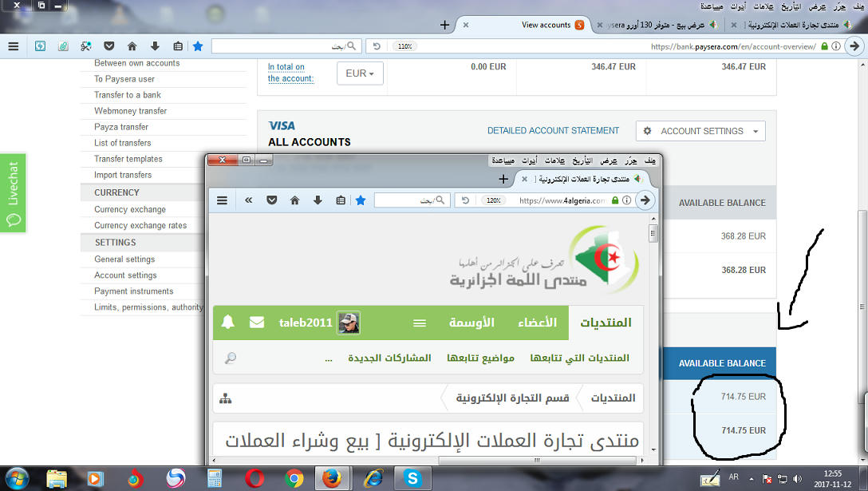Viewport: 868px width, 491px height.
Task: Open the Pocket icon in main toolbar
Action: point(108,46)
